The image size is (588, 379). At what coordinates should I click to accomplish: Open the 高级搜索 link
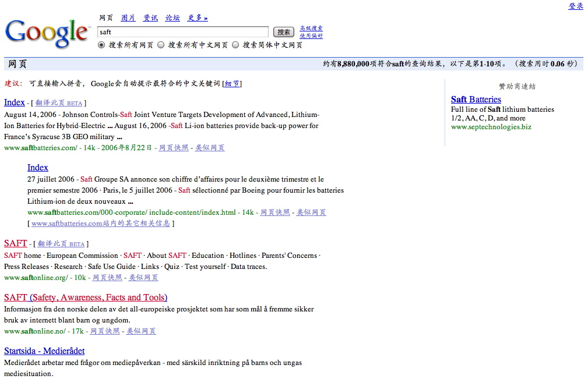311,28
